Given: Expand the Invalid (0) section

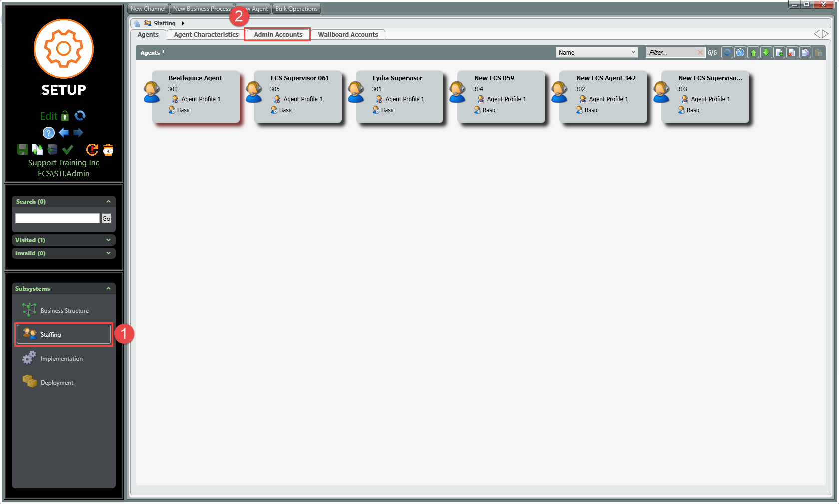Looking at the screenshot, I should tap(108, 253).
